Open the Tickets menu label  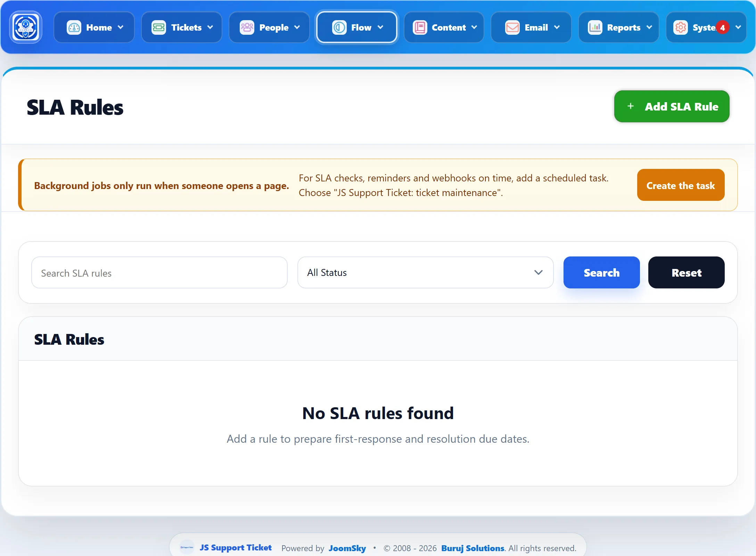[x=186, y=27]
